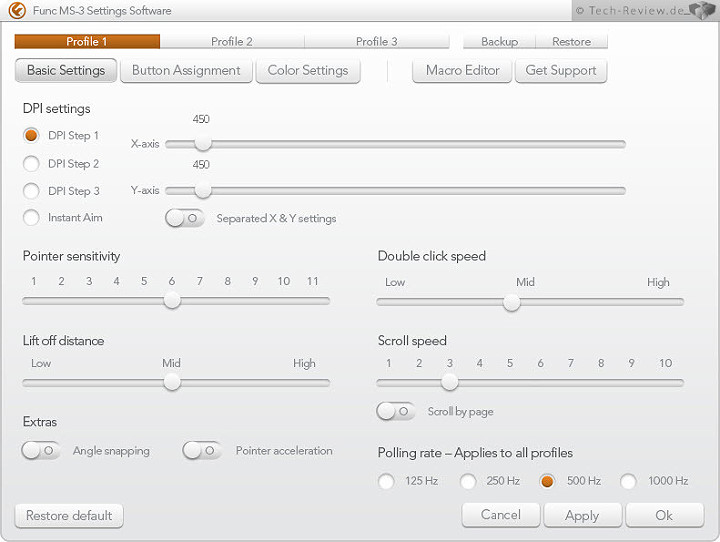Click the 450 value above X-axis slider
720x542 pixels.
[x=201, y=119]
